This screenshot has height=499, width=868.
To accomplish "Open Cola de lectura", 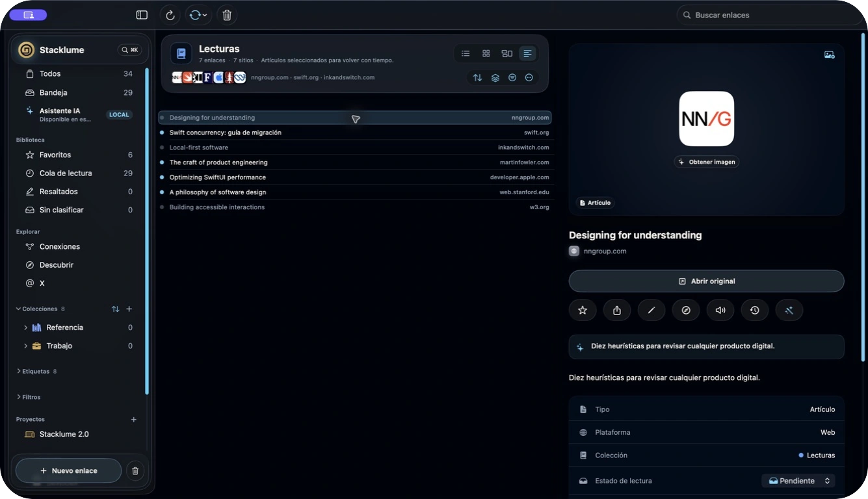I will tap(78, 173).
